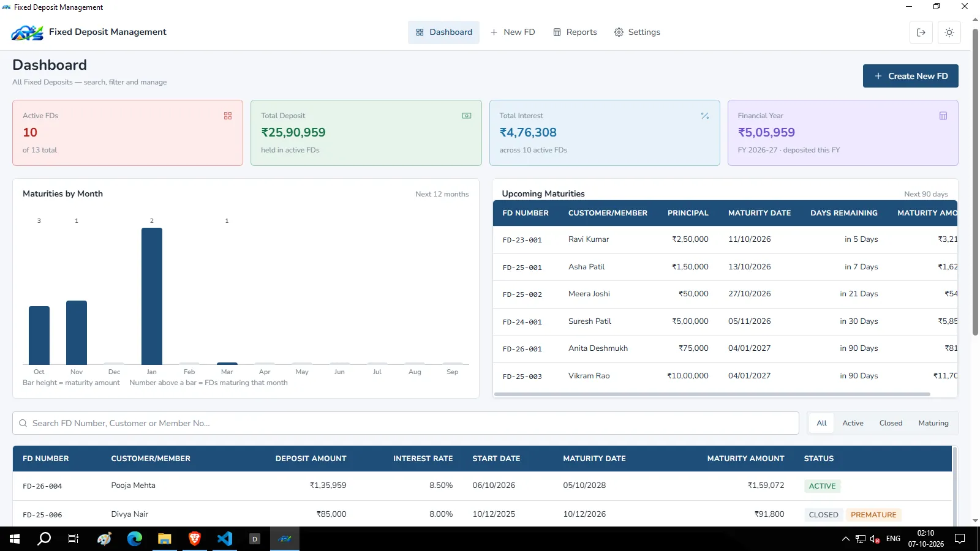Click the Total Deposit cash icon
This screenshot has height=551, width=980.
click(x=467, y=116)
